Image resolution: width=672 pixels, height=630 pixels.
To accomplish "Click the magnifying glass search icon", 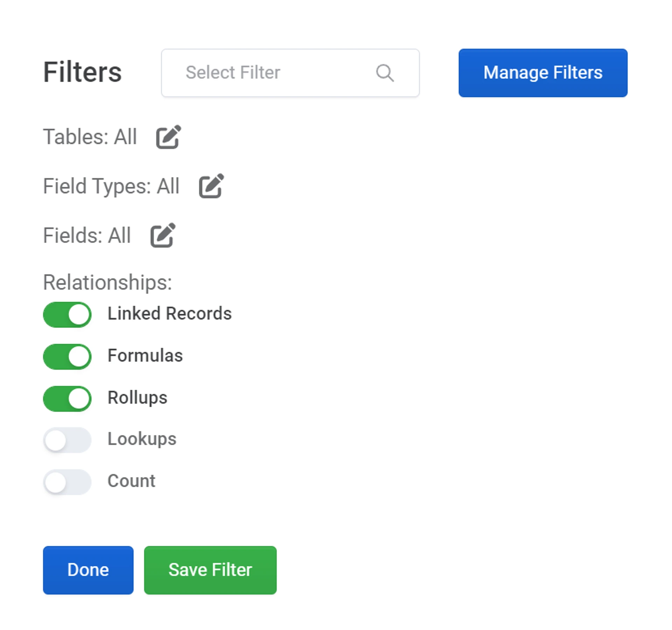I will click(x=385, y=73).
